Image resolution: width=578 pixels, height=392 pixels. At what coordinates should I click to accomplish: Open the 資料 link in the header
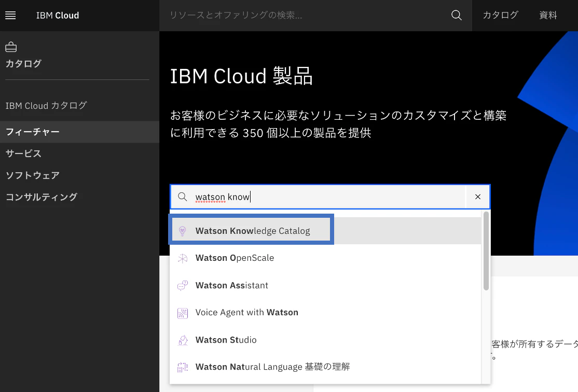pos(548,15)
